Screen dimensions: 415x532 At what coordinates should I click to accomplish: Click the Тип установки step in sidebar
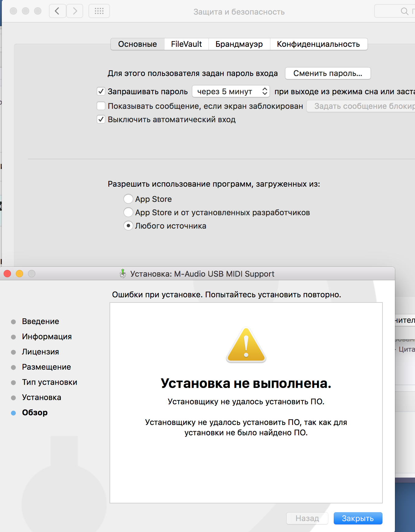(50, 382)
